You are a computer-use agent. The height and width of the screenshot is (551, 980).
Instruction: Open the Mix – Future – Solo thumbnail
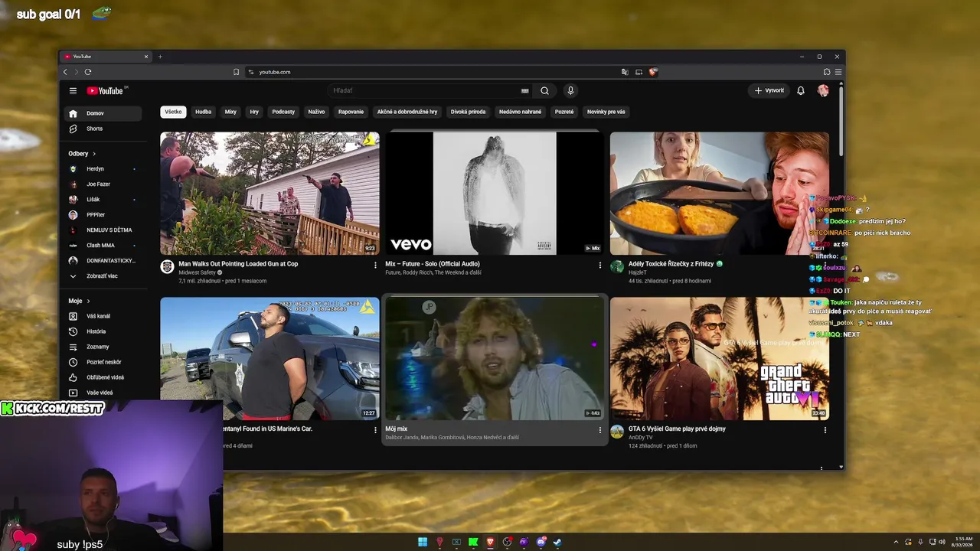[x=495, y=194]
